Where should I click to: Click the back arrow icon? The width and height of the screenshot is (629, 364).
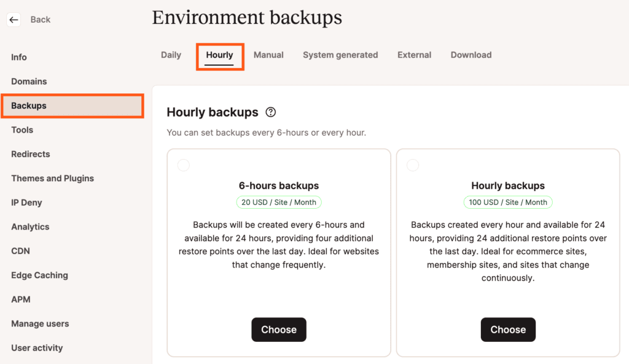[x=14, y=20]
